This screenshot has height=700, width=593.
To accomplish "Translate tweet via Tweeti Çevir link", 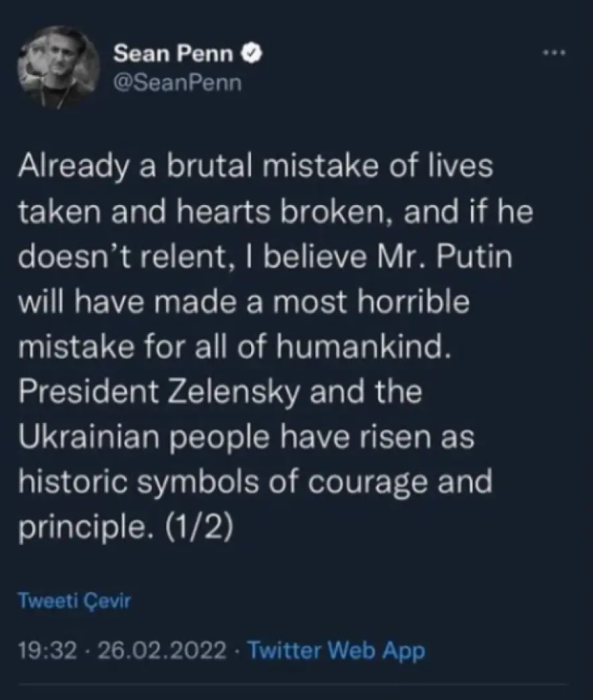I will point(75,602).
